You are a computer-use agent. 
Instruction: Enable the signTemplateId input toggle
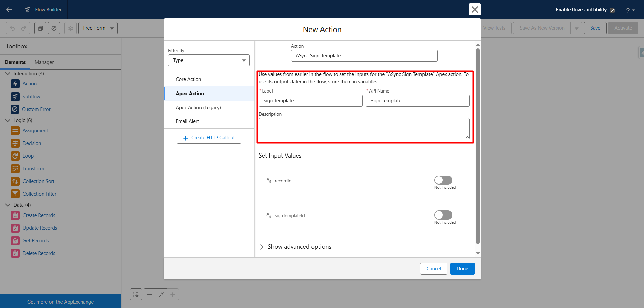[x=443, y=215]
